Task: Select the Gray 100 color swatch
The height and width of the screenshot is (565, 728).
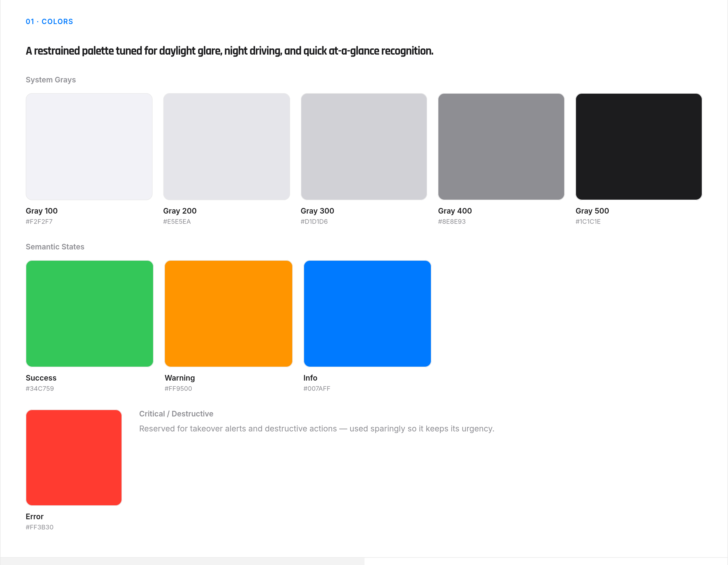Action: [x=89, y=147]
